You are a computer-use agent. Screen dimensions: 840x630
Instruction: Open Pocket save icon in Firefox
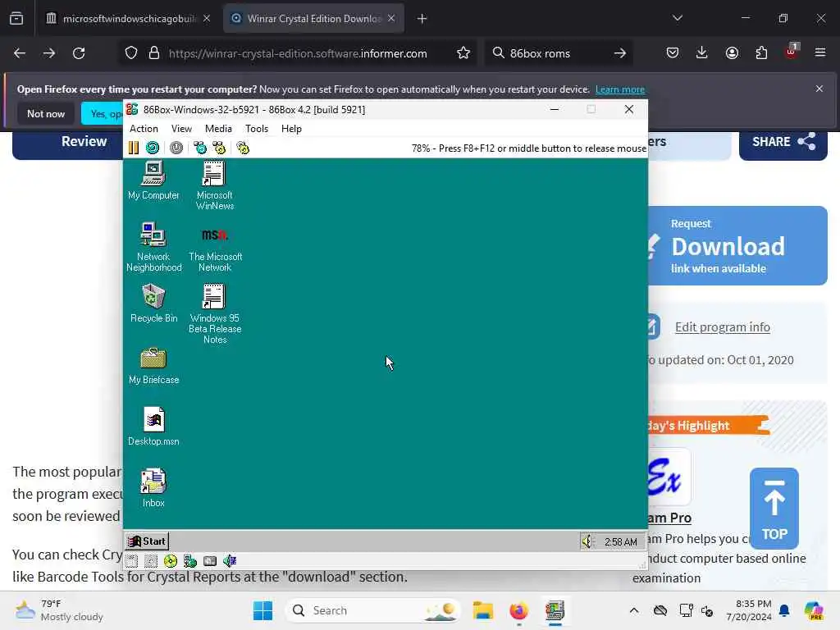(673, 52)
